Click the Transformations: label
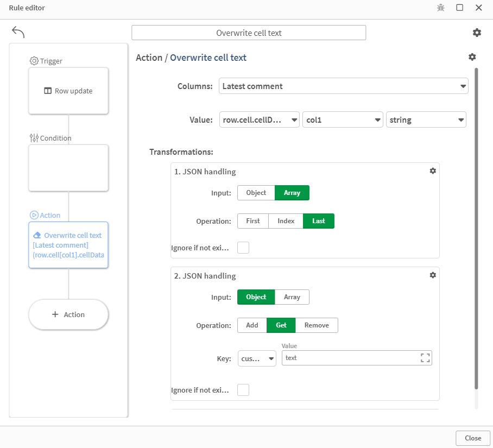The image size is (493, 448). point(181,152)
